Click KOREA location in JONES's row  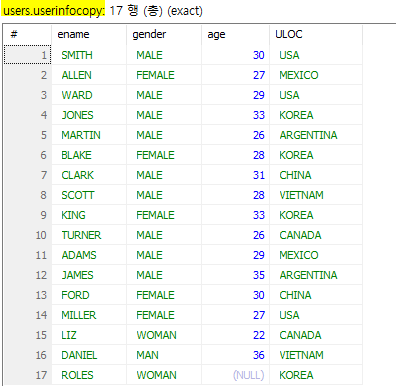316,115
